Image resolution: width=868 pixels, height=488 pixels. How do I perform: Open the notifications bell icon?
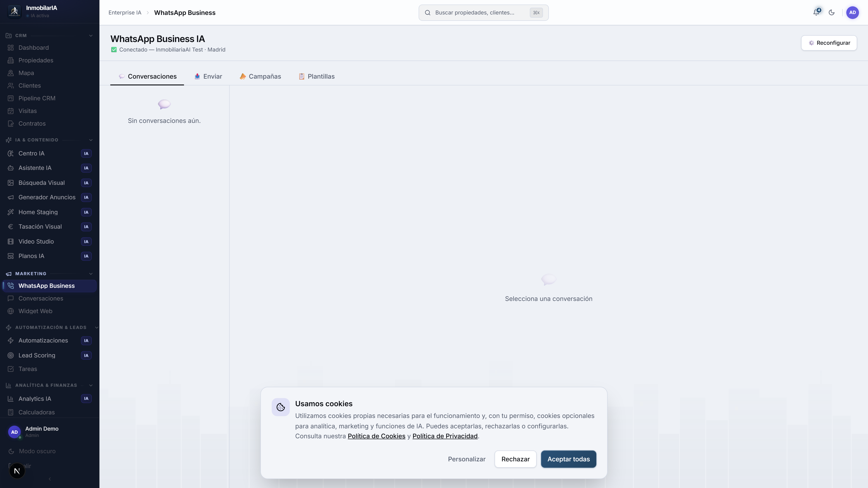pos(816,12)
